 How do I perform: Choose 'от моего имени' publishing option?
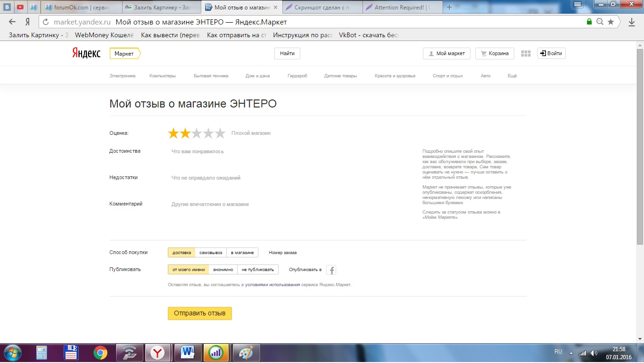[189, 270]
